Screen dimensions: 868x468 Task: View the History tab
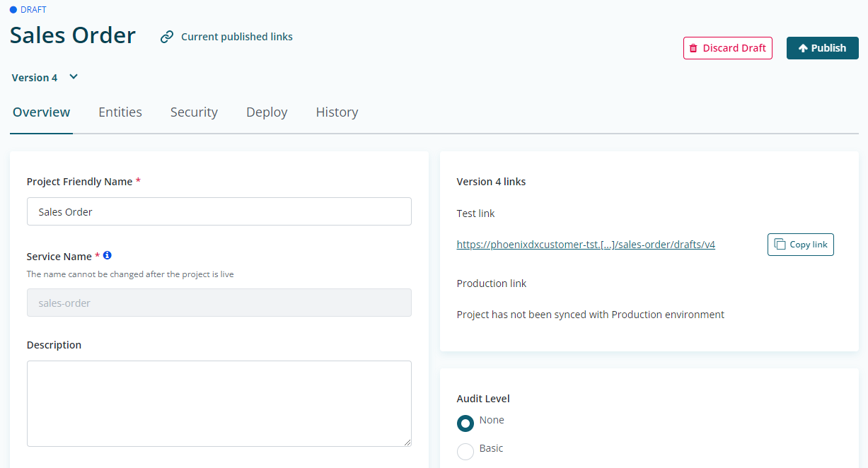[x=337, y=112]
